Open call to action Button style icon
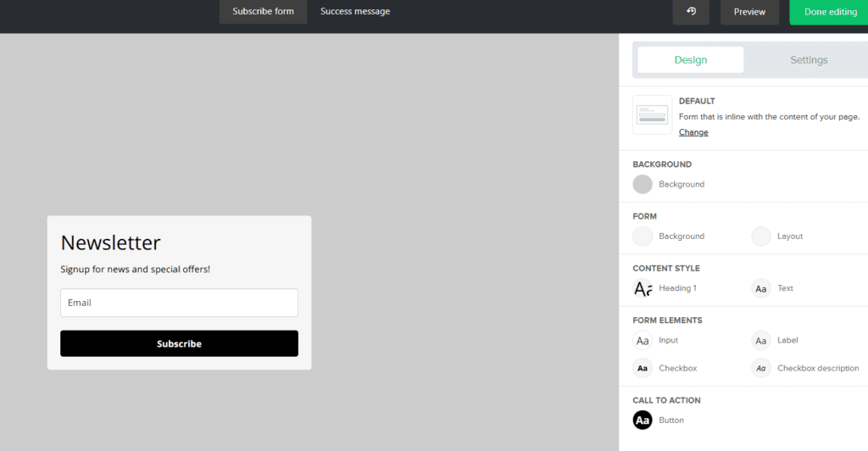 [643, 420]
